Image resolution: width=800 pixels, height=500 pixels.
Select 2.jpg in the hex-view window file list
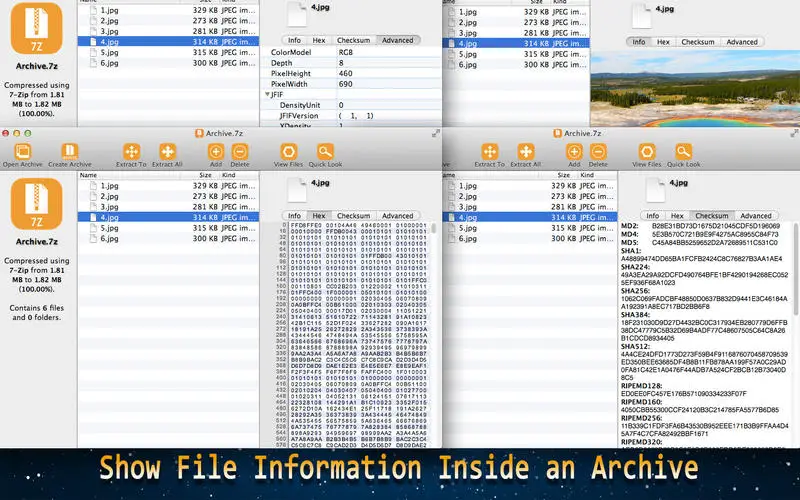tap(168, 196)
